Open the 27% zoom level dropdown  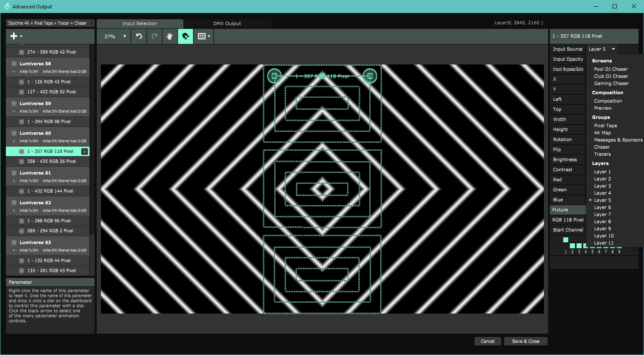114,36
